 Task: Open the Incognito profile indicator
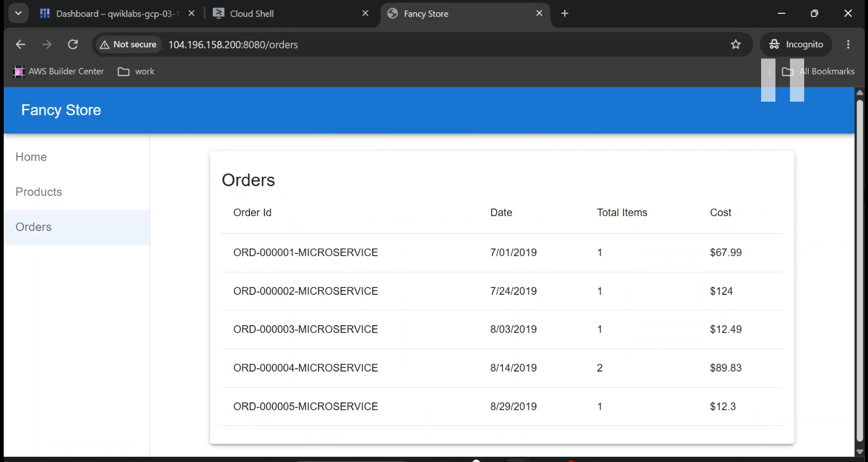coord(796,45)
